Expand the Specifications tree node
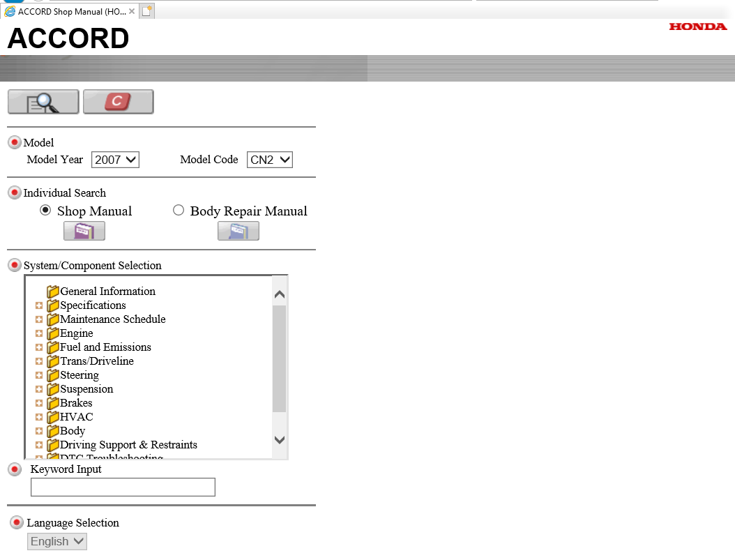 click(x=39, y=305)
